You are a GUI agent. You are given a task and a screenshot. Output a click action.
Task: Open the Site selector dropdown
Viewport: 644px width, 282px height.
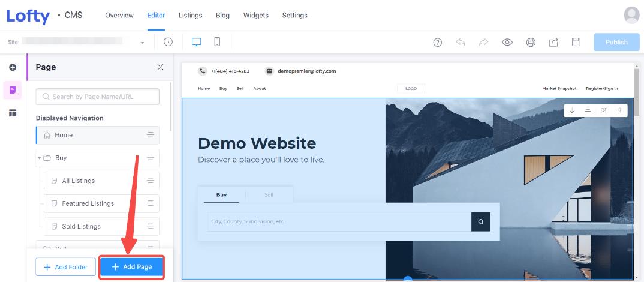pyautogui.click(x=76, y=43)
